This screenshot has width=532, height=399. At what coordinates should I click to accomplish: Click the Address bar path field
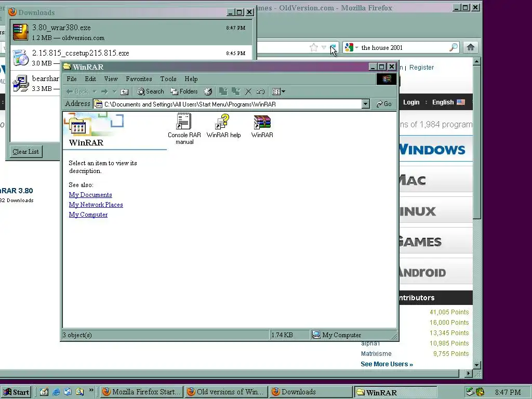click(228, 104)
